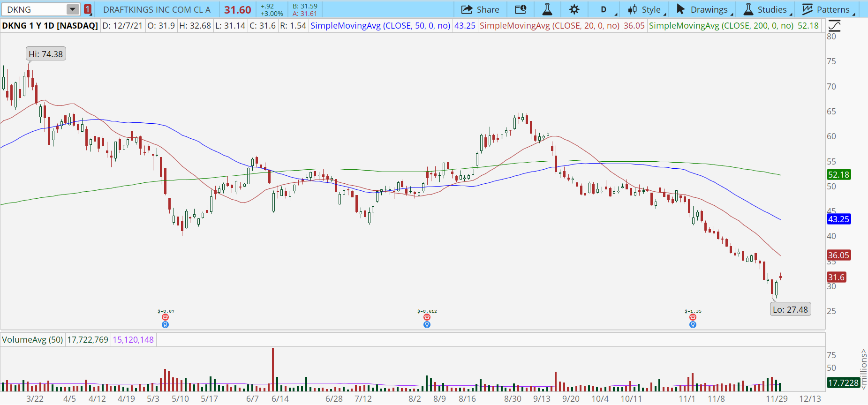Click the 17,722,769 volume value

click(x=88, y=340)
